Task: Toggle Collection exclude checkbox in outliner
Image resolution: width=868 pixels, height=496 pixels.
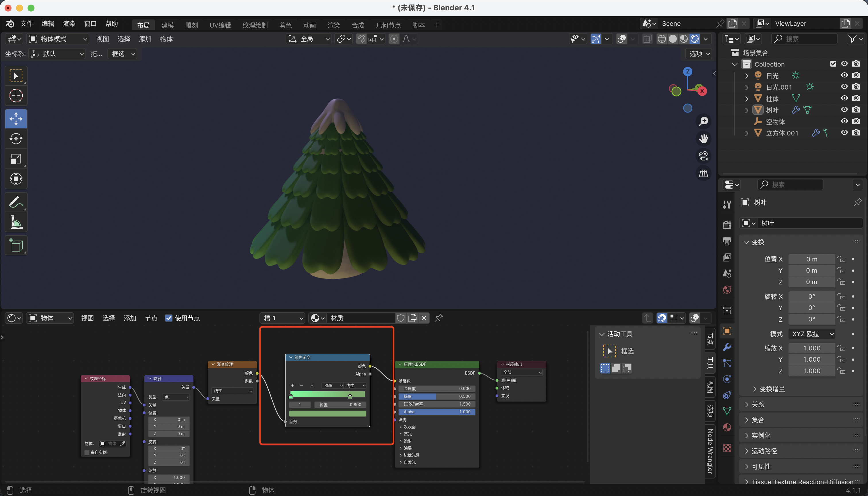Action: [833, 64]
